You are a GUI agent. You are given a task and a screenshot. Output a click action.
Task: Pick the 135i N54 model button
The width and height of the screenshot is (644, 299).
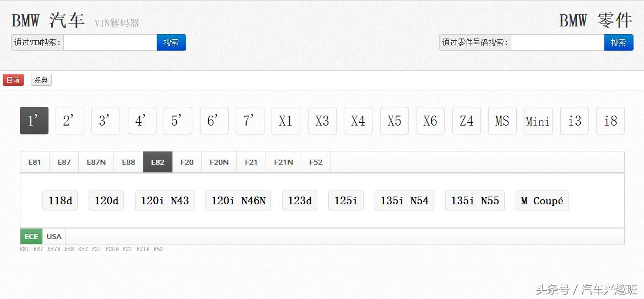[404, 200]
